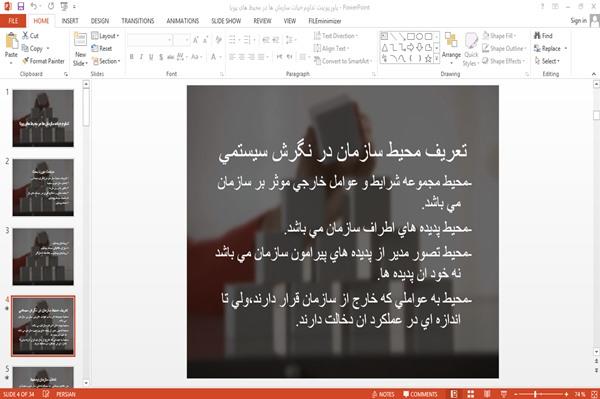This screenshot has height=399, width=600.
Task: Switch to the VIEW tab
Action: click(x=290, y=21)
